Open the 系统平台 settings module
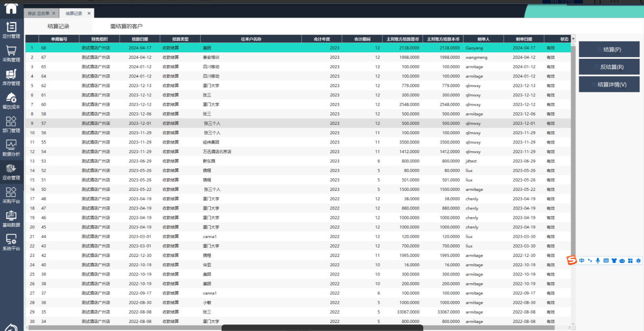 tap(11, 242)
